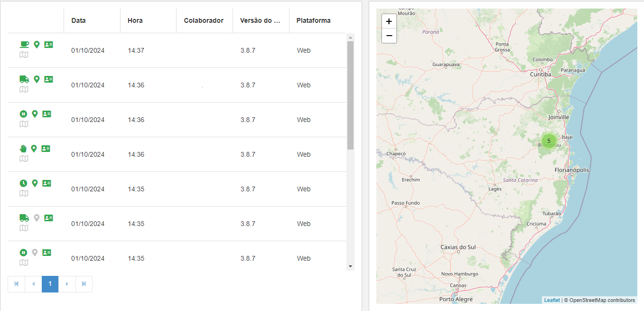Open the map icon in the 14:37 row
The width and height of the screenshot is (644, 311).
(x=24, y=55)
